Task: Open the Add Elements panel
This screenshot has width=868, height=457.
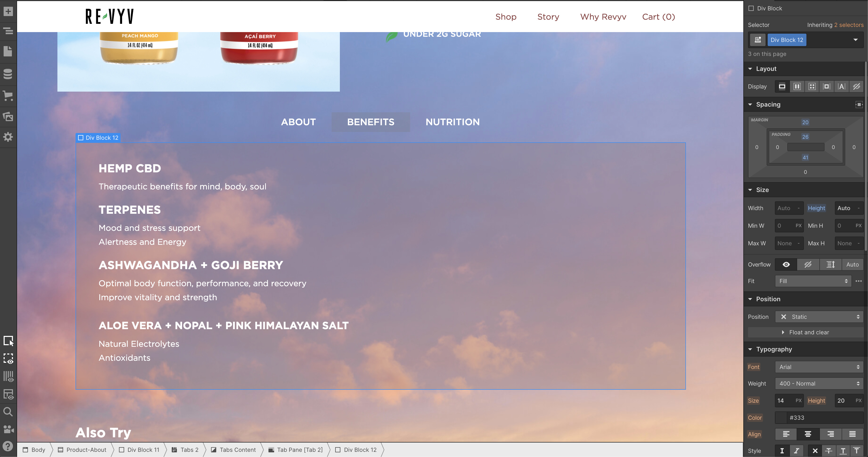Action: click(x=8, y=11)
